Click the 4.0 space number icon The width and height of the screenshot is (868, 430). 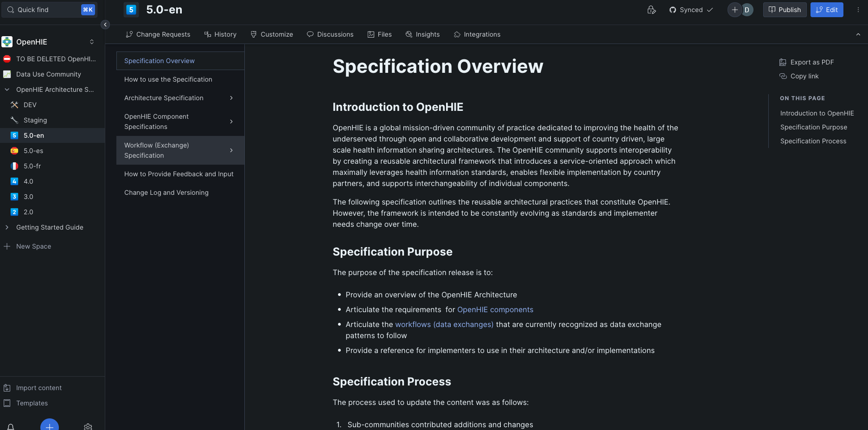pos(14,181)
